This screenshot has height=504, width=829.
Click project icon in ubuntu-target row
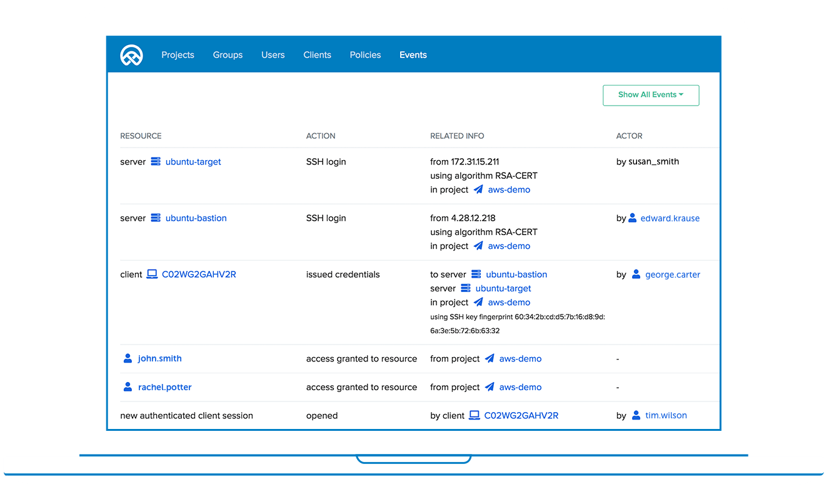[478, 189]
